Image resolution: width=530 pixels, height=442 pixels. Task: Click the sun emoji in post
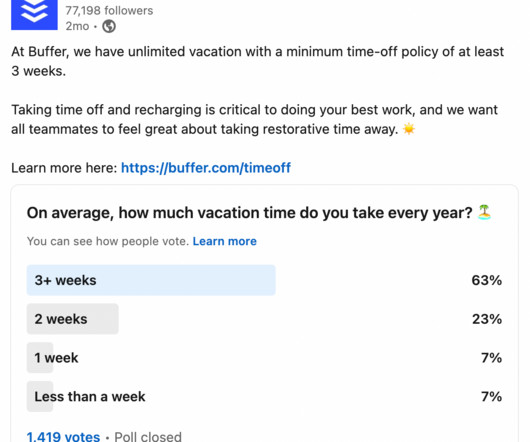pyautogui.click(x=409, y=129)
